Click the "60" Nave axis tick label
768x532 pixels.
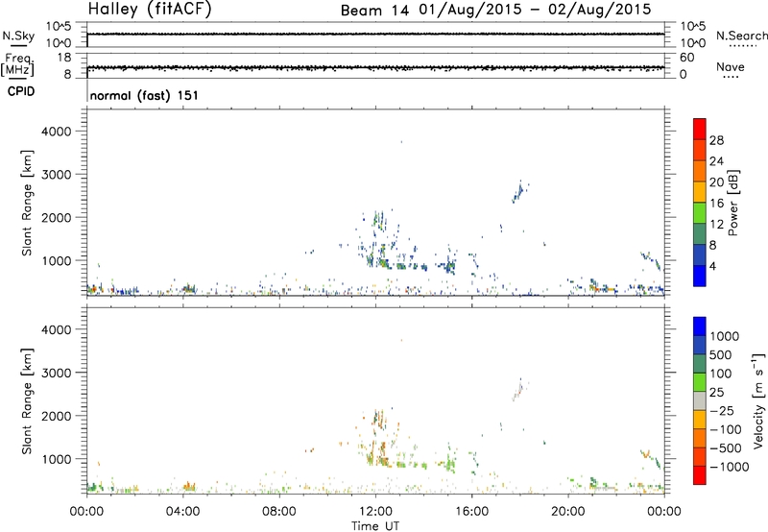pyautogui.click(x=686, y=58)
